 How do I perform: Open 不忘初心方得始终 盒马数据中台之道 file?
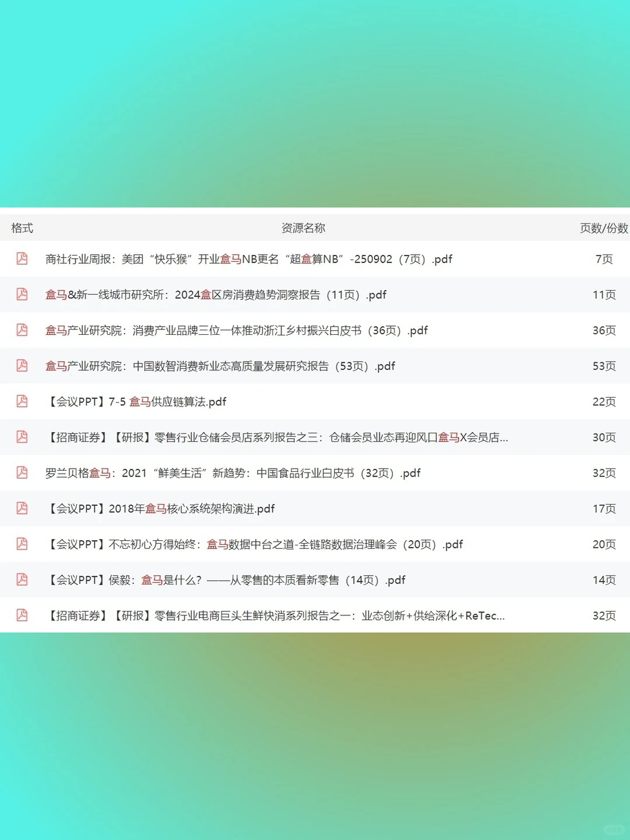tap(254, 544)
